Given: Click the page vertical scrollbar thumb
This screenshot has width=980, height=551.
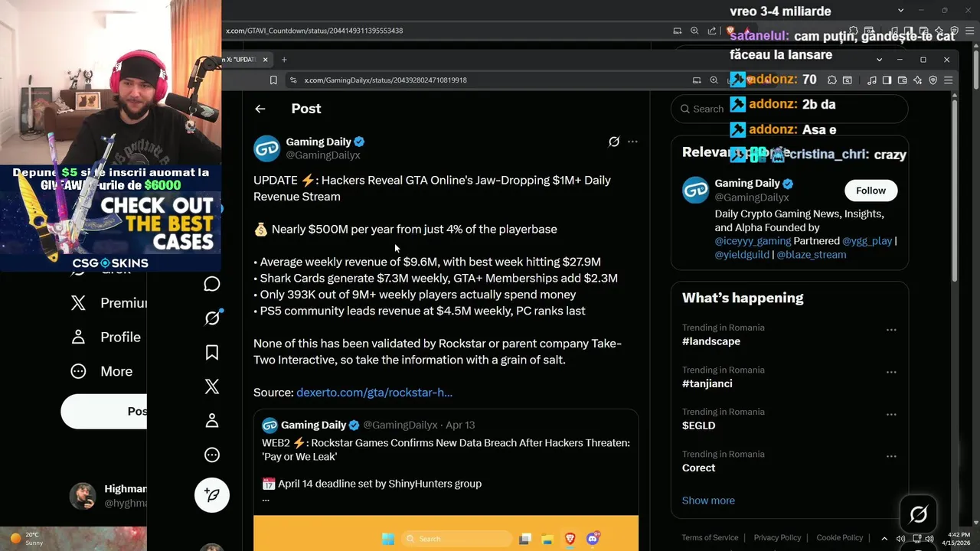Looking at the screenshot, I should [x=954, y=190].
